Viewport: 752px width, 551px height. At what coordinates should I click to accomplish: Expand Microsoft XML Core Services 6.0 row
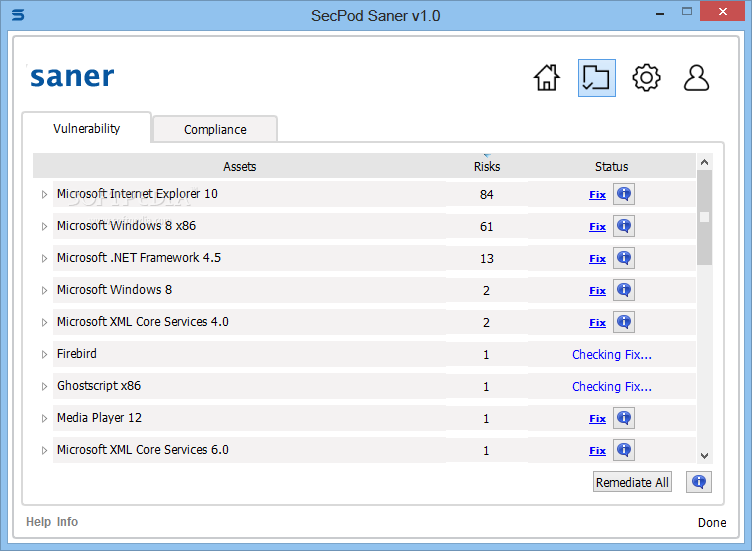(44, 450)
